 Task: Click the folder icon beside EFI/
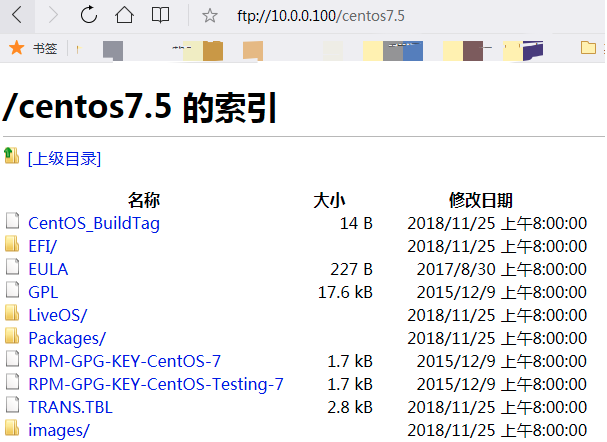click(12, 244)
